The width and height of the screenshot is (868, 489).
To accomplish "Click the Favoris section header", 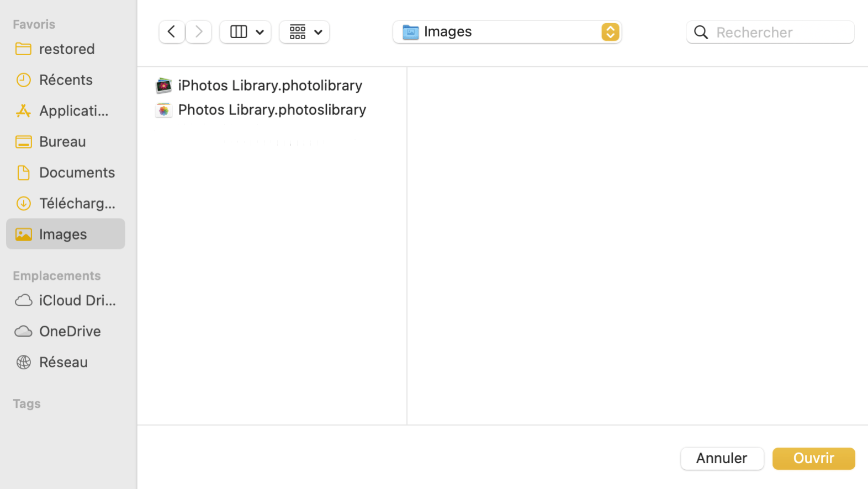I will point(34,24).
